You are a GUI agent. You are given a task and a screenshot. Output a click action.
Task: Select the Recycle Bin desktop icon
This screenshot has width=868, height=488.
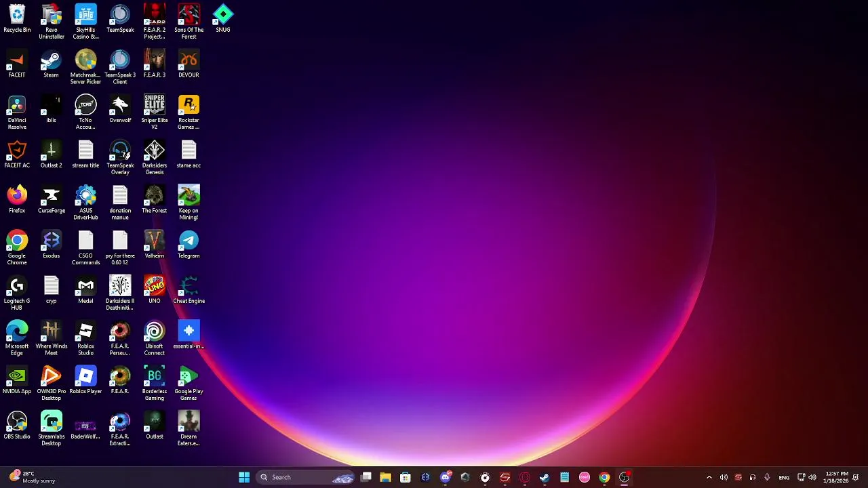click(x=17, y=19)
